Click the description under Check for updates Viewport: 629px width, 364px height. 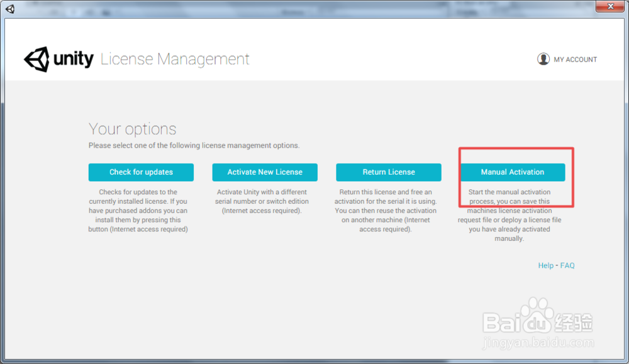pos(138,211)
